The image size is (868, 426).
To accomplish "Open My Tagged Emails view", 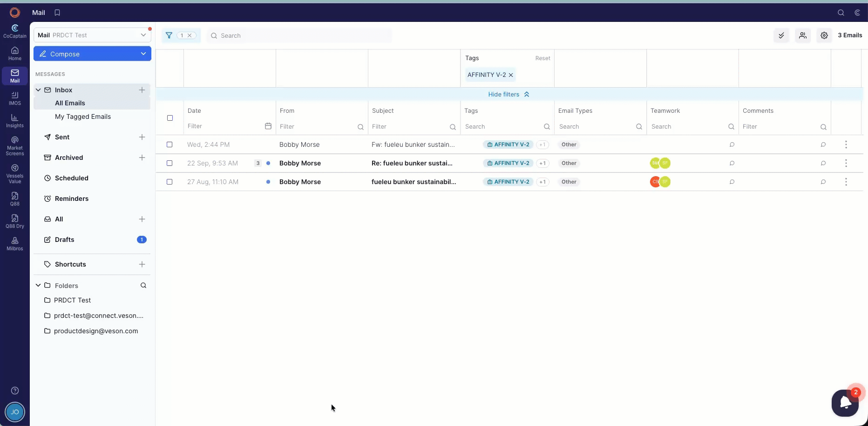I will pos(83,117).
